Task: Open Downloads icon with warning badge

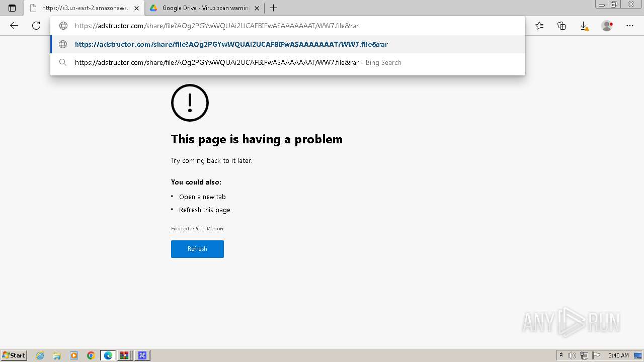Action: 584,26
